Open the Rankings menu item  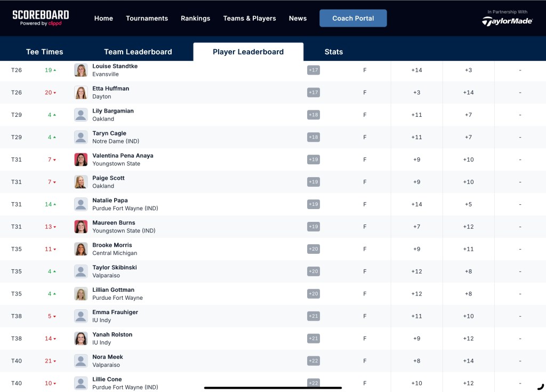coord(195,18)
